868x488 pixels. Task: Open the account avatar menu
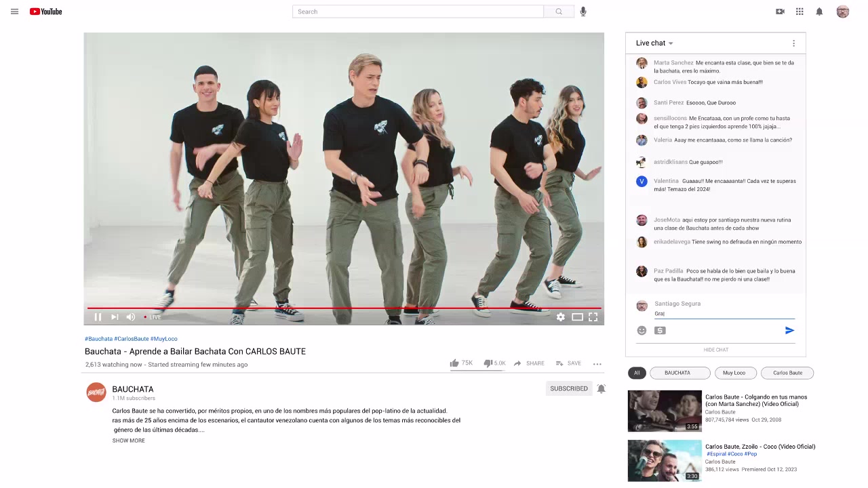[843, 12]
